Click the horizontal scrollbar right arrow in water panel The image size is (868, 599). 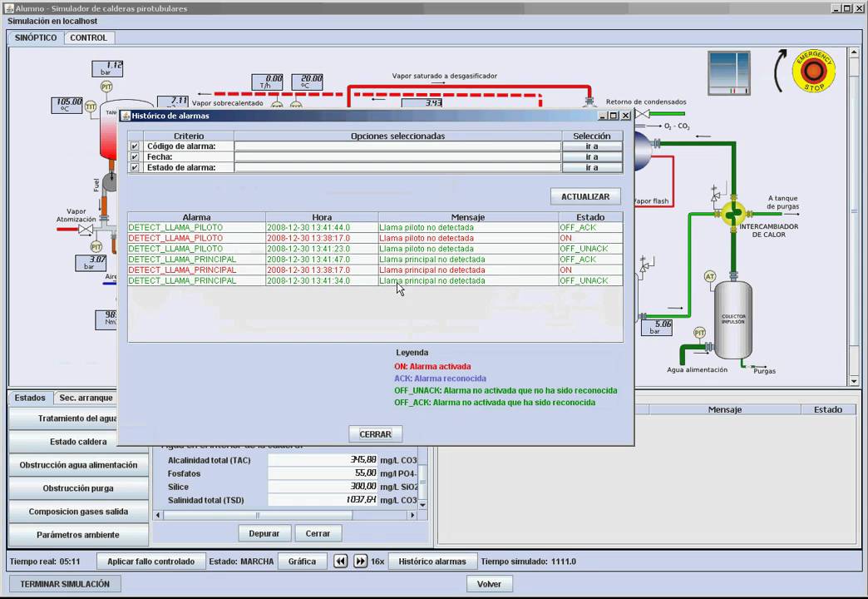[x=412, y=515]
